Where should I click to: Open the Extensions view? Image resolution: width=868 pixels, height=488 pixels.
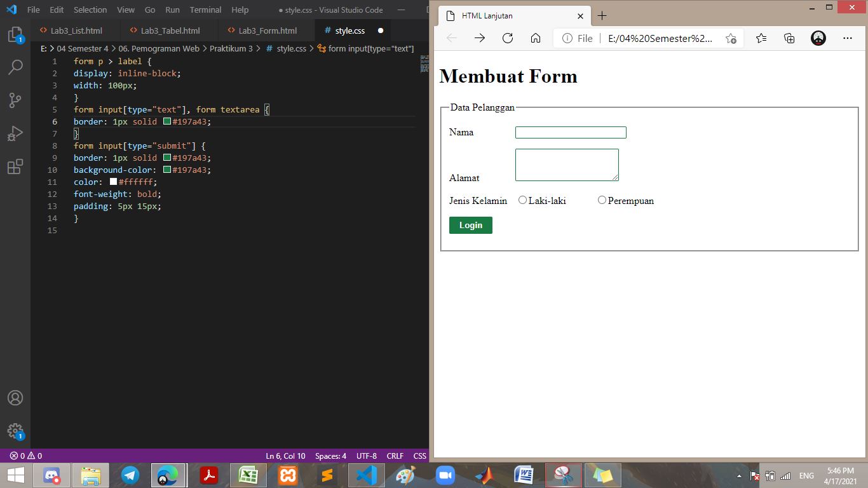(15, 166)
